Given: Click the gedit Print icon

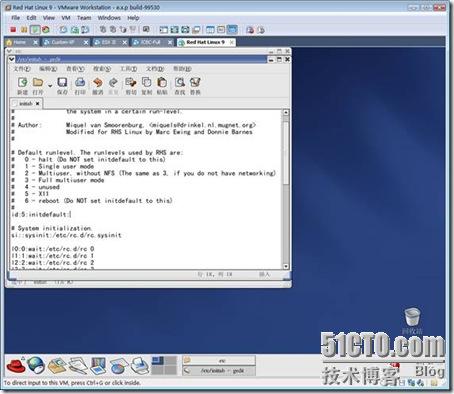Looking at the screenshot, I should 80,82.
